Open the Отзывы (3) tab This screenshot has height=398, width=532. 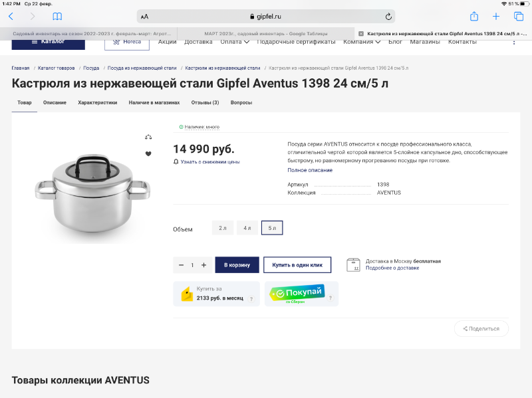pos(205,102)
